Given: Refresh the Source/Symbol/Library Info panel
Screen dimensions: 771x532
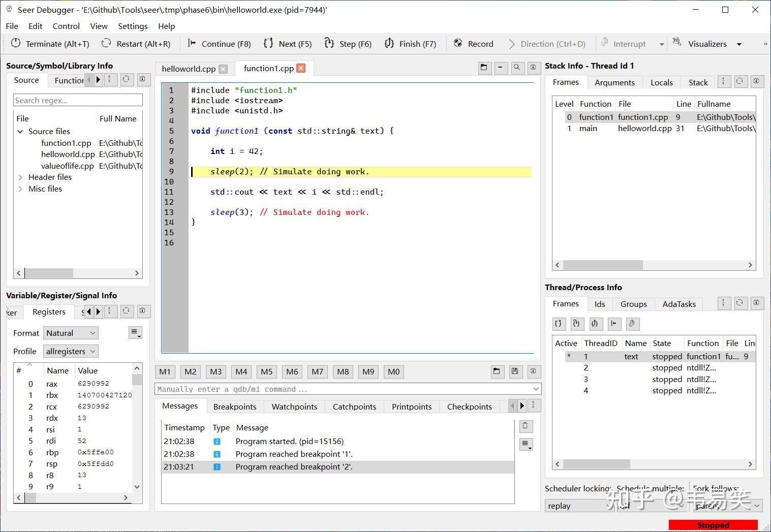Looking at the screenshot, I should click(x=127, y=79).
